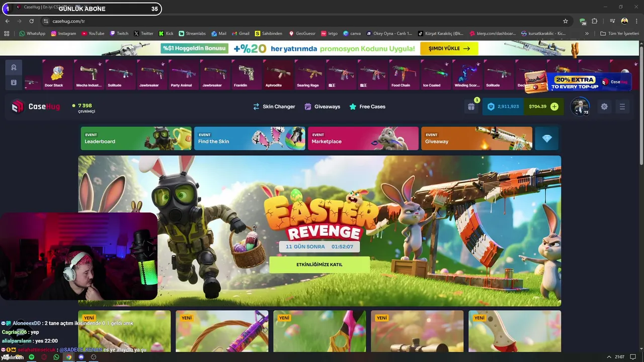Open the hamburger menu in header
This screenshot has width=644, height=362.
[x=622, y=107]
